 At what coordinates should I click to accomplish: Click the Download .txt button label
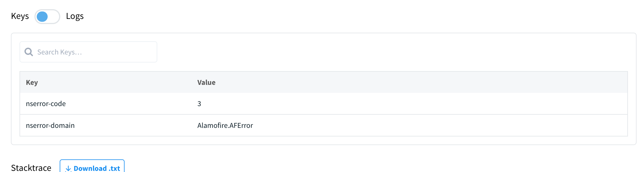point(97,168)
